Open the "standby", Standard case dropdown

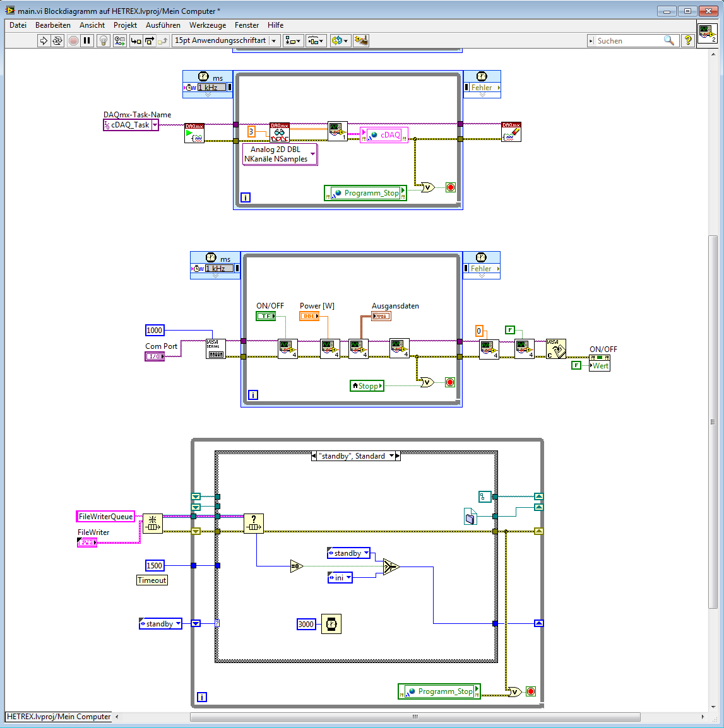(x=392, y=456)
